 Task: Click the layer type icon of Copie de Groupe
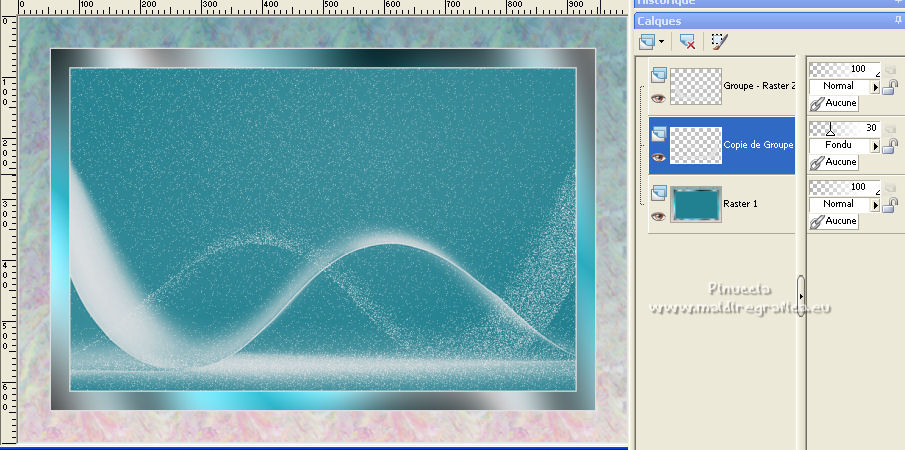click(x=659, y=134)
